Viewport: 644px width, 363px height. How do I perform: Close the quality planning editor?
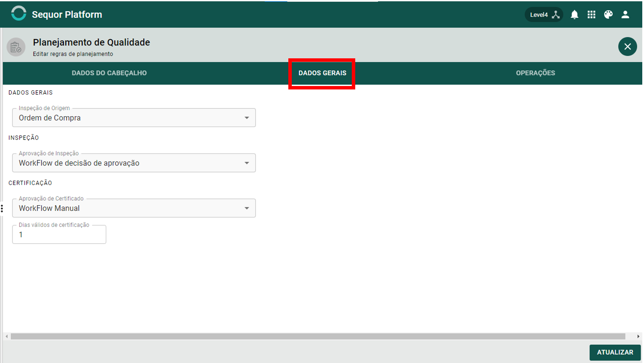click(x=628, y=47)
